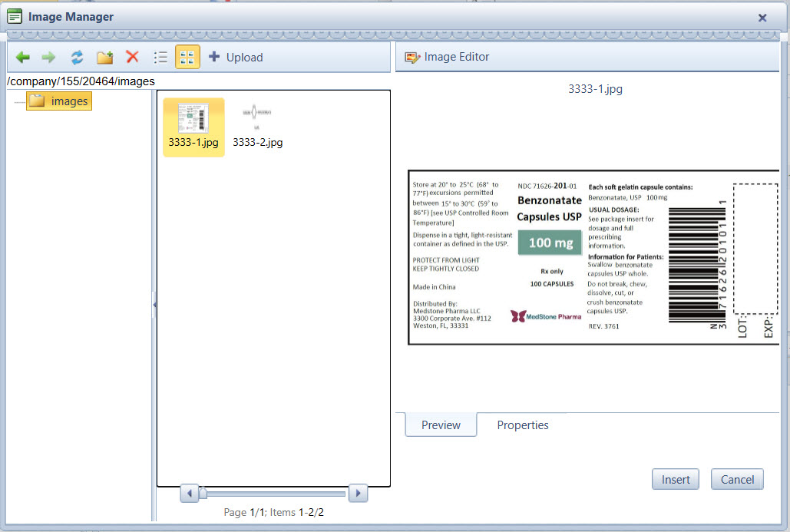Delete the selected item with red X

(133, 57)
